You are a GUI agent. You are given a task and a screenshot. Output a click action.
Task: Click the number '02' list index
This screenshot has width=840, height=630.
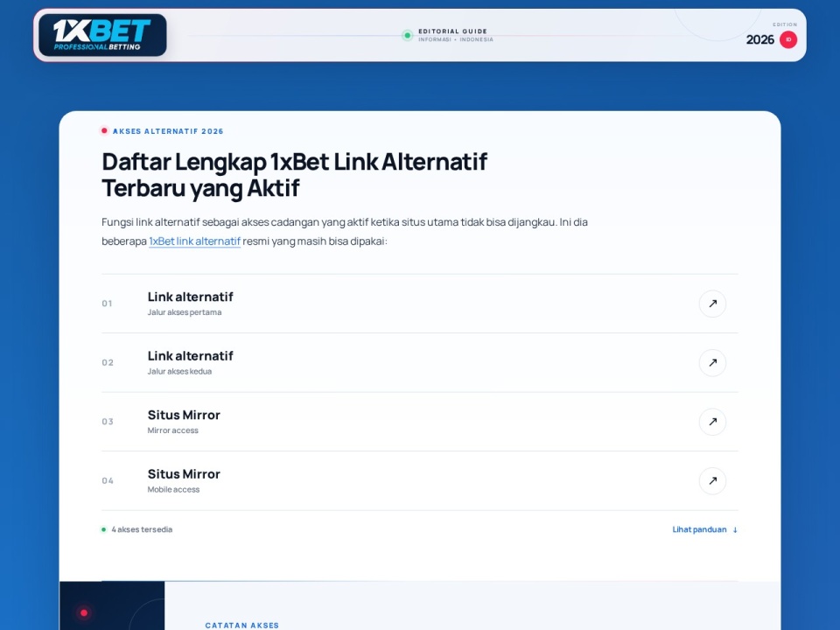point(108,362)
